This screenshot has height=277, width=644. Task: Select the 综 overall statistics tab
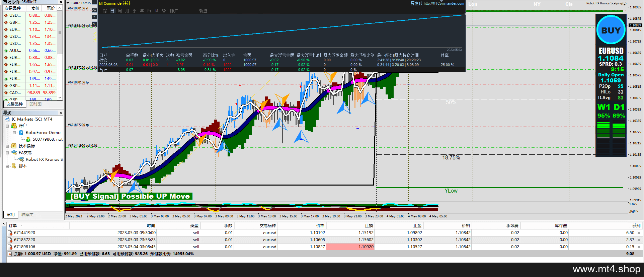pyautogui.click(x=105, y=11)
